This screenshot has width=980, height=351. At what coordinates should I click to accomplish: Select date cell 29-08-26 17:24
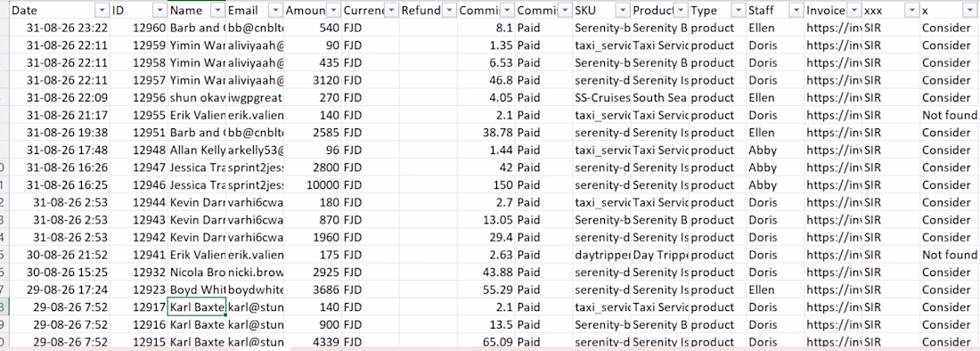[x=60, y=290]
